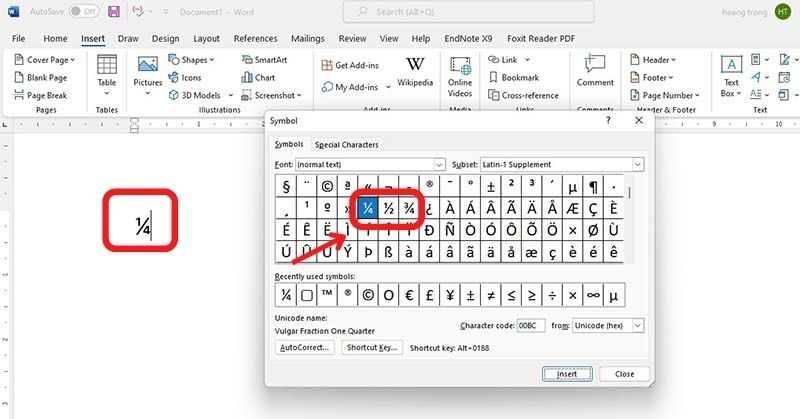This screenshot has height=419, width=800.
Task: Pick the trademark sign from recent symbols
Action: click(327, 295)
